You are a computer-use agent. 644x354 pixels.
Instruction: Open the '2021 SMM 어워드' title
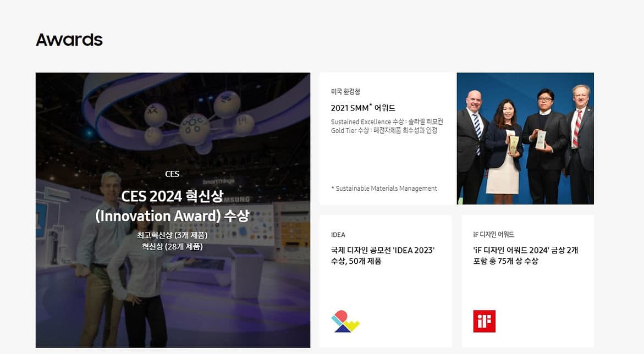363,108
